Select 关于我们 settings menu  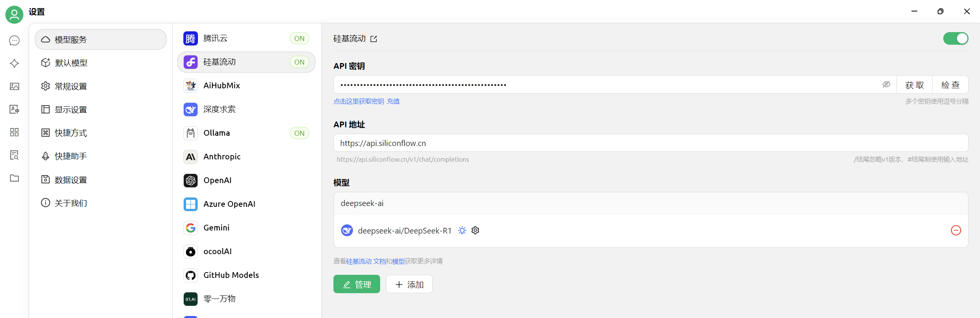[101, 203]
